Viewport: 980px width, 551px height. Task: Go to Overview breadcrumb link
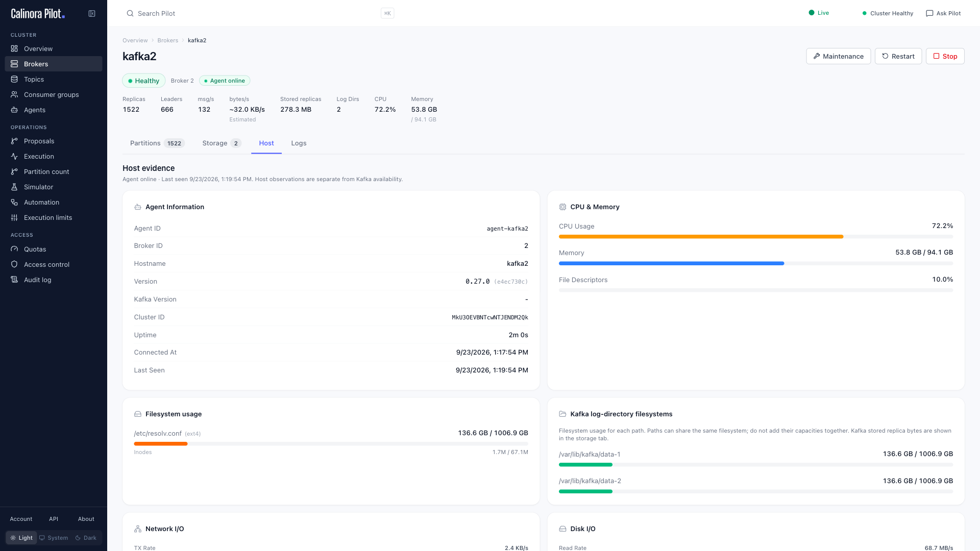(135, 40)
